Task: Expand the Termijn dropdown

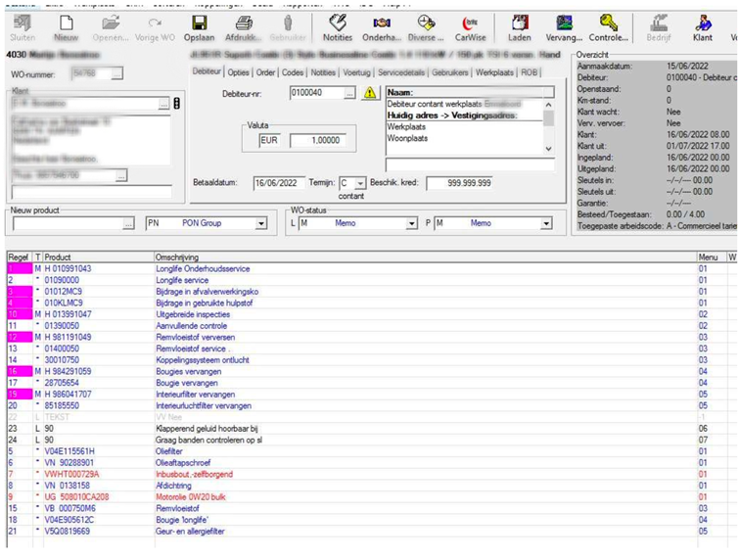Action: coord(360,183)
